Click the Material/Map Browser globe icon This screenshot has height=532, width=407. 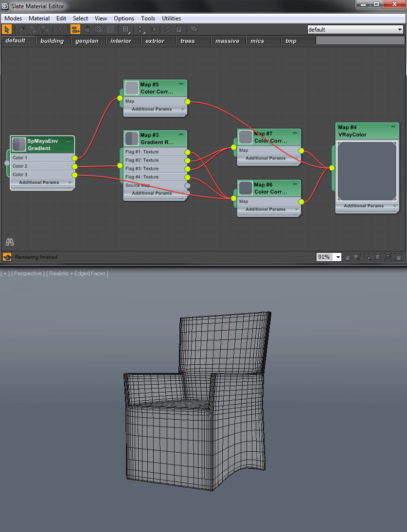coord(194,30)
